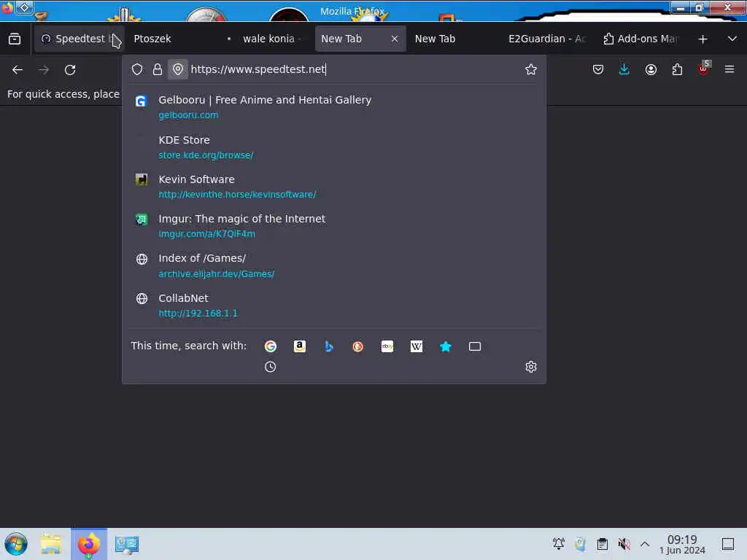The height and width of the screenshot is (560, 747).
Task: Bookmark this page with the star
Action: [531, 69]
